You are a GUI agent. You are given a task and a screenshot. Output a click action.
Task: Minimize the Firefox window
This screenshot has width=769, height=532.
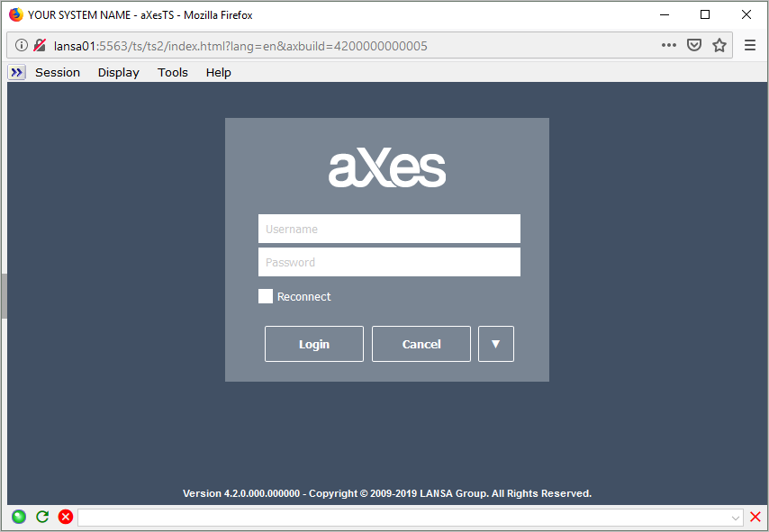[665, 14]
